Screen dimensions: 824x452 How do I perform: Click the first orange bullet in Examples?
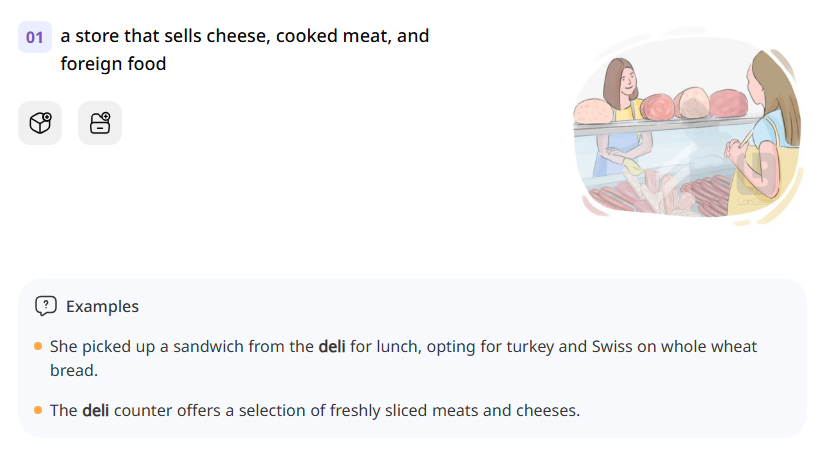pyautogui.click(x=38, y=346)
